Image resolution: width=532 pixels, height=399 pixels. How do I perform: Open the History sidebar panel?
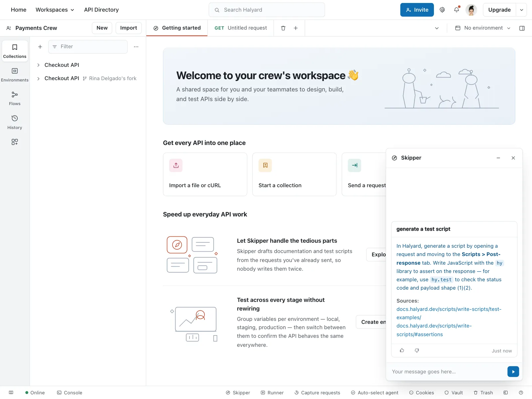coord(15,122)
